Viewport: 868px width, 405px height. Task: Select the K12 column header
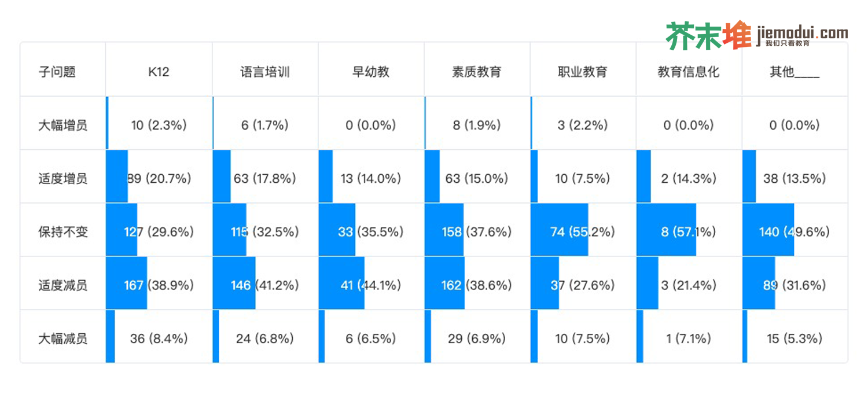[159, 72]
